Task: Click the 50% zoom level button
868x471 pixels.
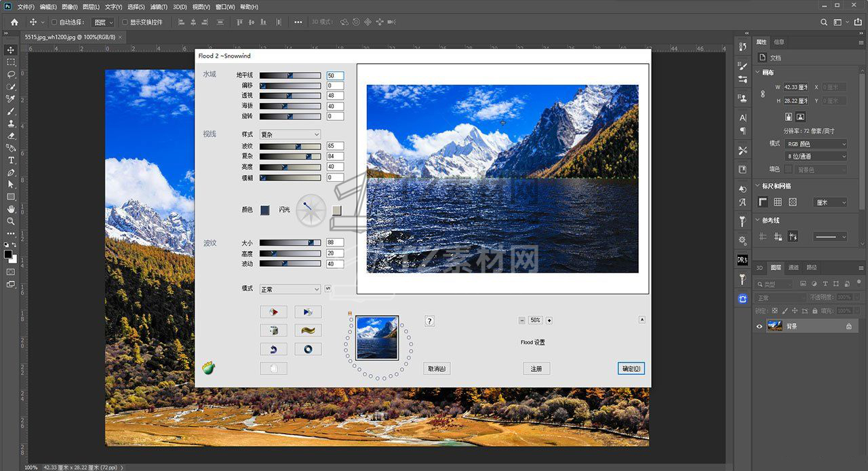Action: [535, 320]
